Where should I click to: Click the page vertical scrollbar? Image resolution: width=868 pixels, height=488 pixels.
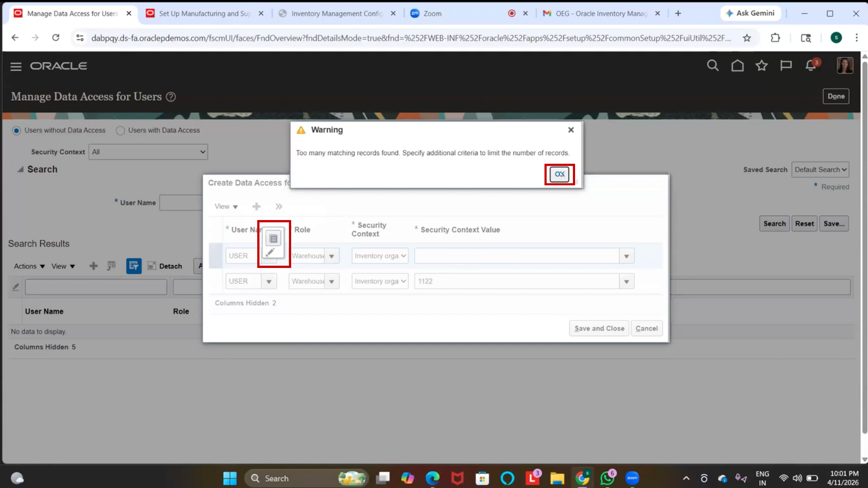(x=864, y=249)
